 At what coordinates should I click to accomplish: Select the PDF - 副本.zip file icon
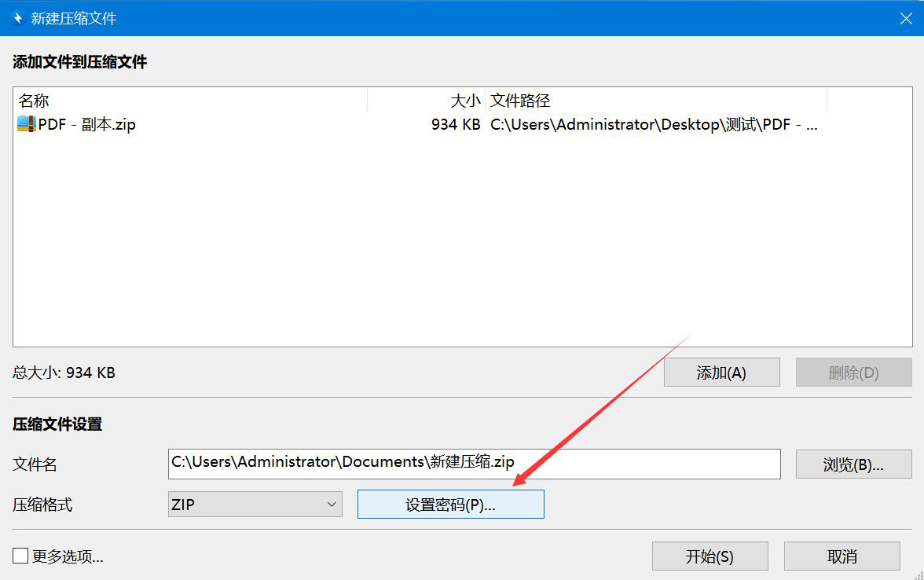click(26, 124)
